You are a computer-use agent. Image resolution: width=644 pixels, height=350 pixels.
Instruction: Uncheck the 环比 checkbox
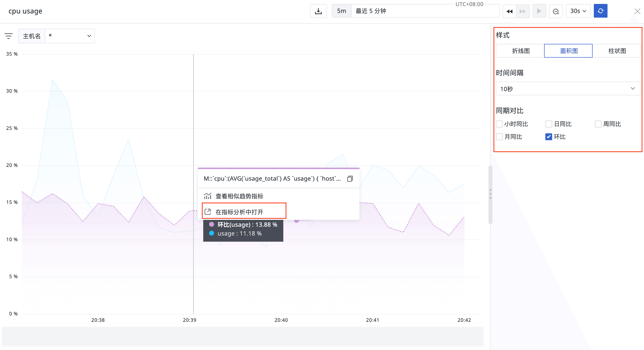pos(549,137)
